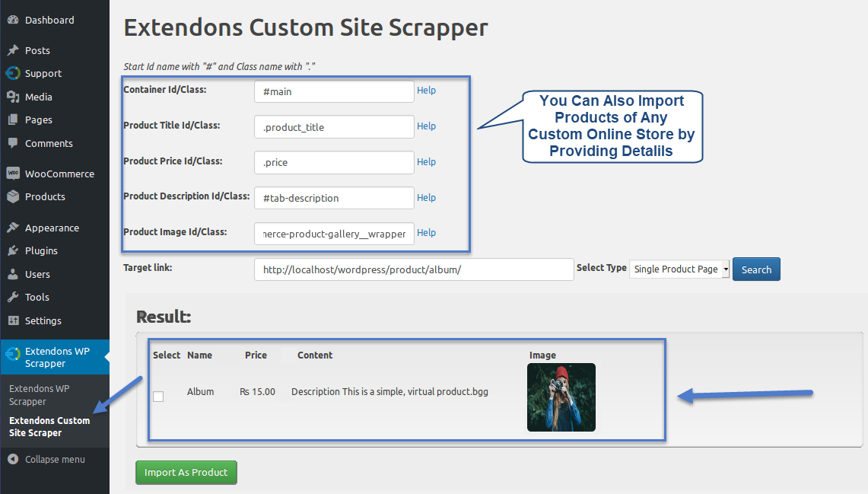Click the Import As Product button
Viewport: 868px width, 494px height.
pos(186,473)
